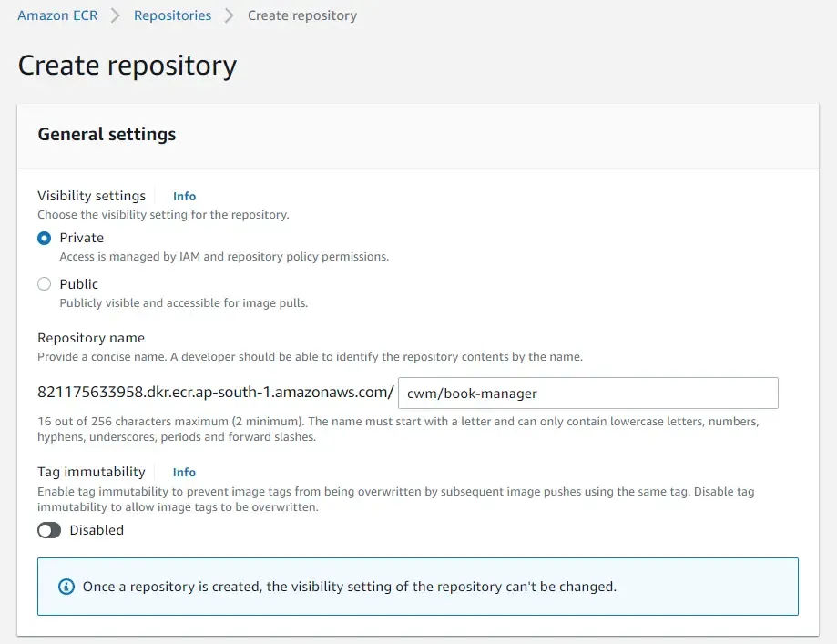Open the Visibility settings Info link

pyautogui.click(x=184, y=196)
